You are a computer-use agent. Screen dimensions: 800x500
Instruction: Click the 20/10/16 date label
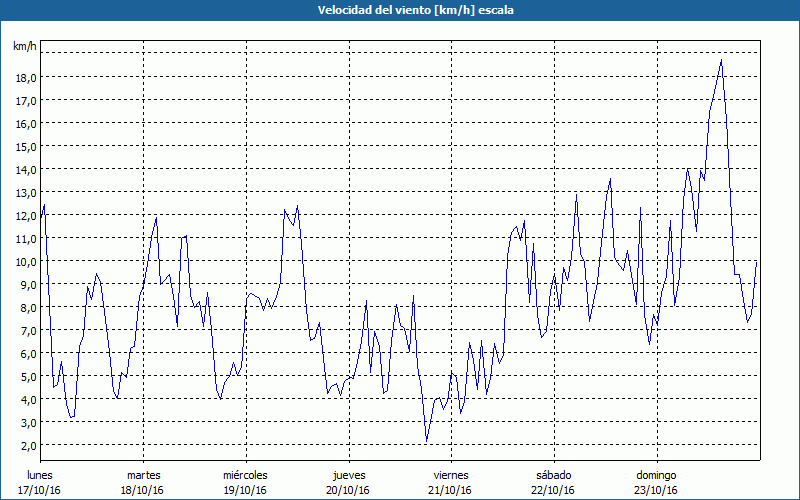(x=348, y=490)
